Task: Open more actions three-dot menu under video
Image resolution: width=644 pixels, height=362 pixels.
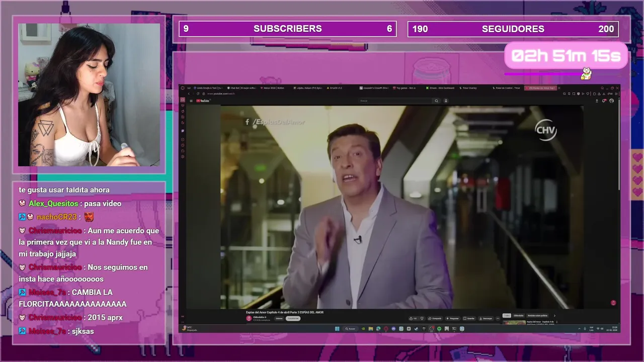Action: 498,318
